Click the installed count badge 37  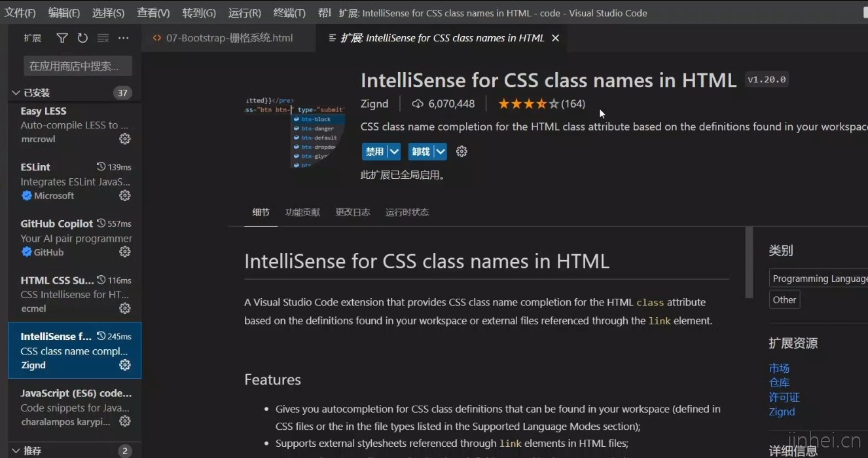(122, 92)
